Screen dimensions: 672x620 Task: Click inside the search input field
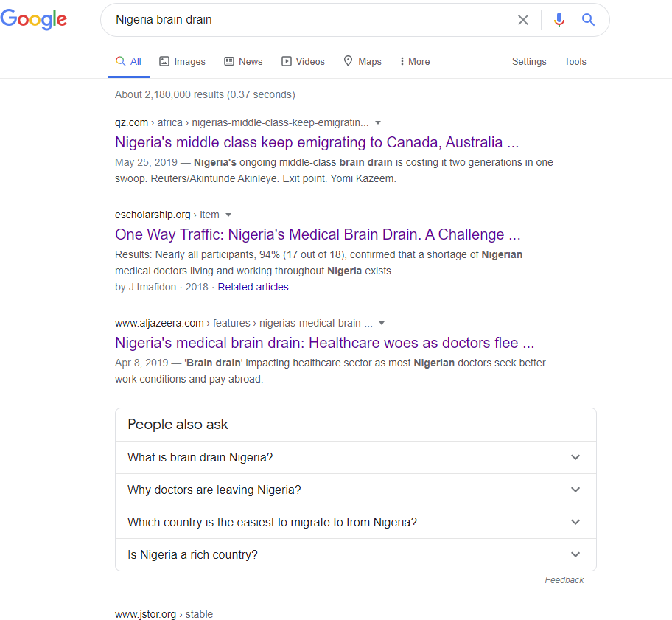(309, 20)
